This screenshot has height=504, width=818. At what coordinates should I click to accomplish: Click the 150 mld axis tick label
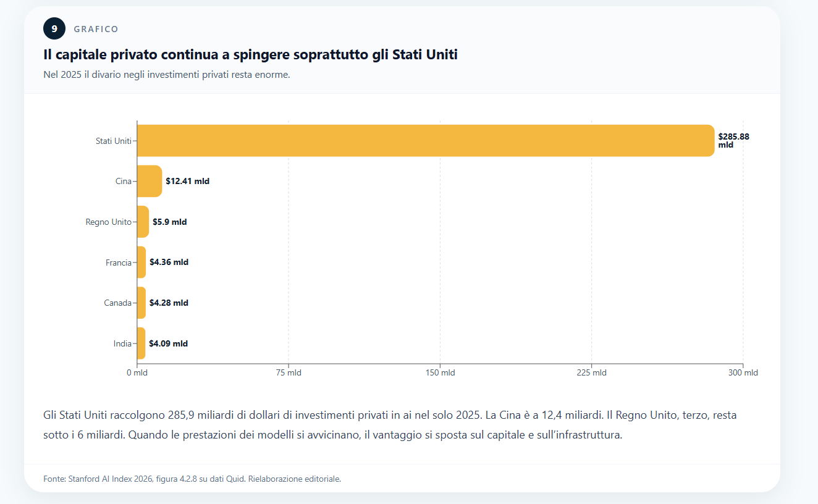click(440, 373)
